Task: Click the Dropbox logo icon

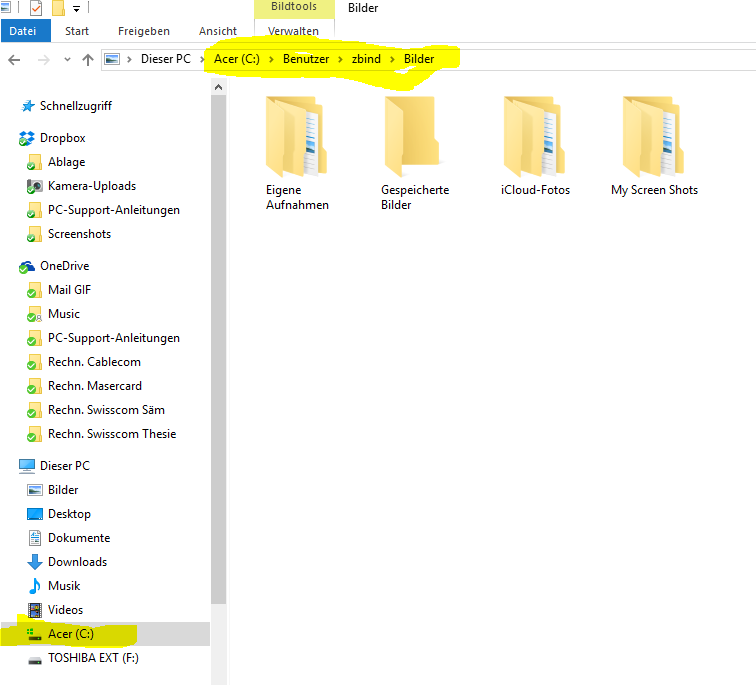Action: 27,138
